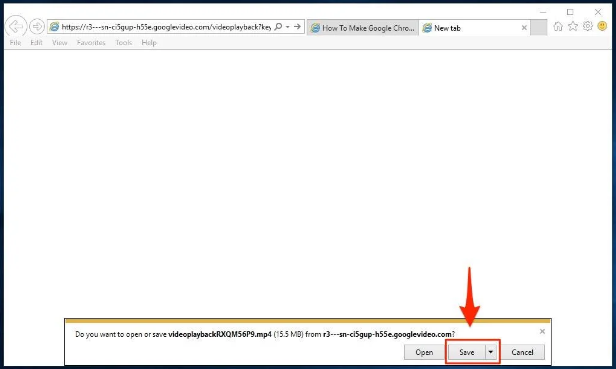Open the Help menu
Viewport: 616px width, 369px height.
(149, 42)
